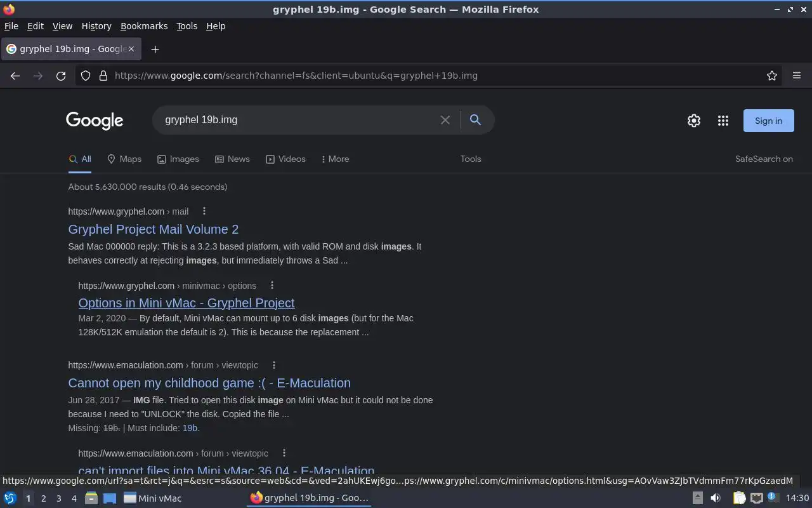The width and height of the screenshot is (812, 508).
Task: Go to the Google home logo
Action: (x=95, y=121)
